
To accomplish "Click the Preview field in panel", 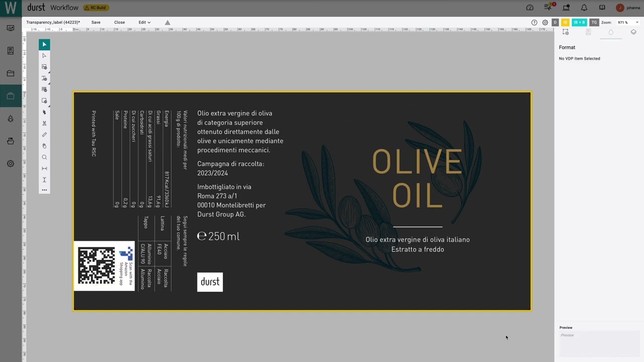I will [599, 344].
